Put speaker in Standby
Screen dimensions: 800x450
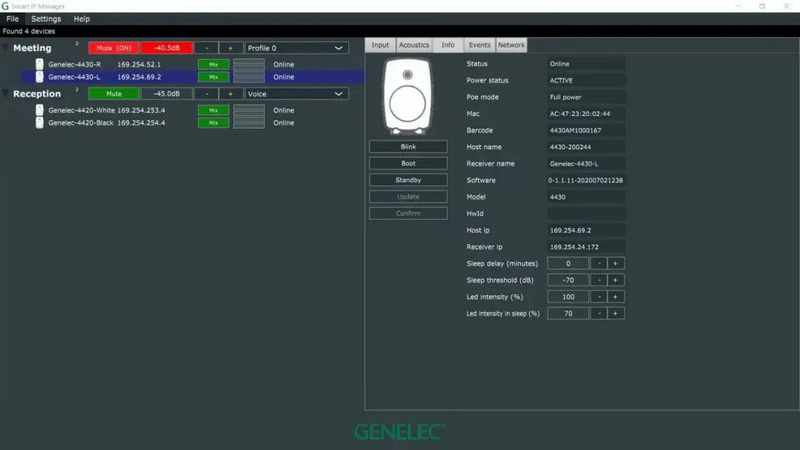tap(408, 180)
